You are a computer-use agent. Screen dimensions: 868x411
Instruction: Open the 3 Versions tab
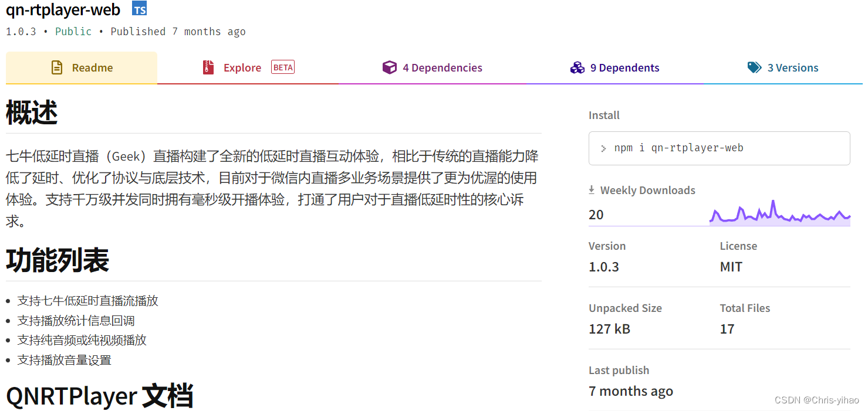(783, 67)
